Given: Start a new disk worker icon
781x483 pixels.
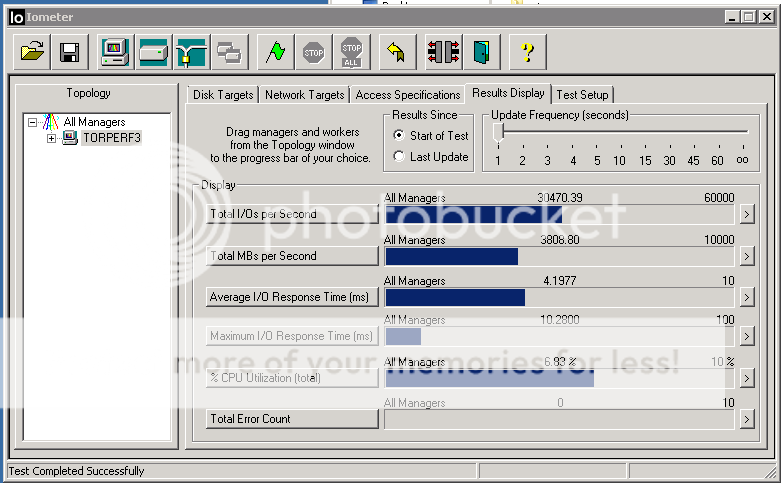Looking at the screenshot, I should pos(153,52).
